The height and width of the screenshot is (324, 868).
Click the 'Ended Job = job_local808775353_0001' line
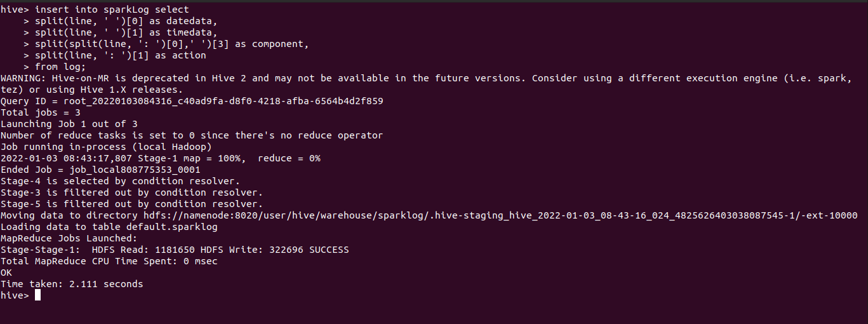100,170
